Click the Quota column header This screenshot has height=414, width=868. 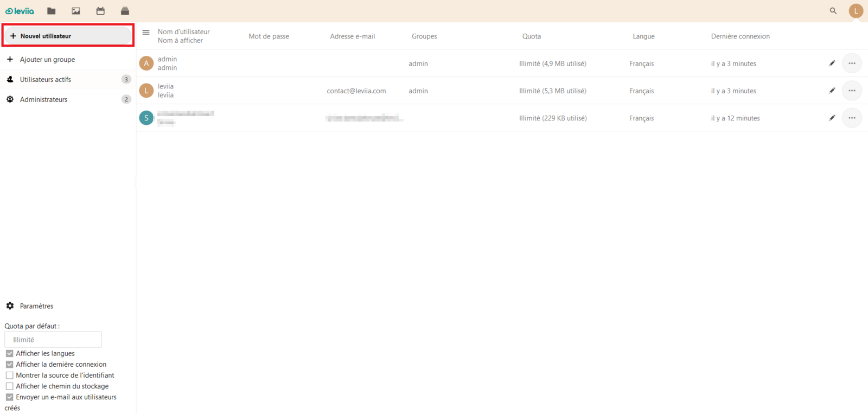532,36
